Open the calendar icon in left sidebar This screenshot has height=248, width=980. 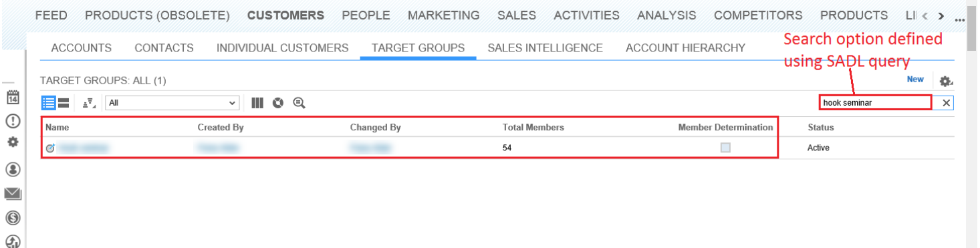point(13,98)
